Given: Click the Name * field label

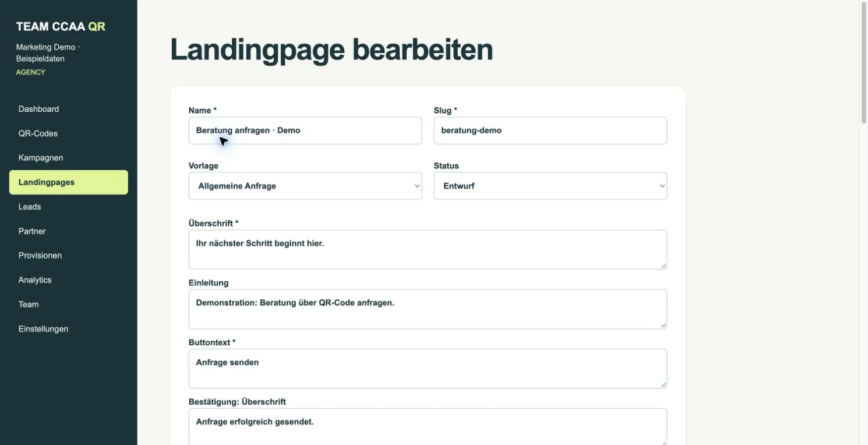Looking at the screenshot, I should point(203,110).
